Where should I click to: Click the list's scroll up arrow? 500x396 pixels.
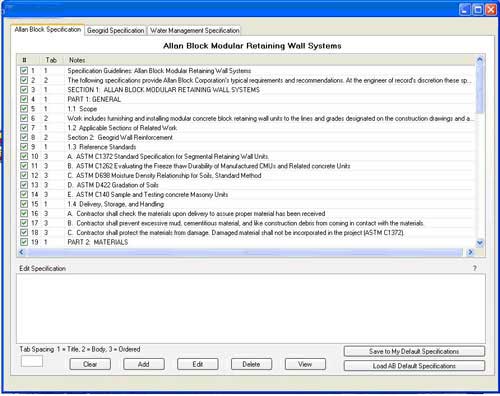480,60
